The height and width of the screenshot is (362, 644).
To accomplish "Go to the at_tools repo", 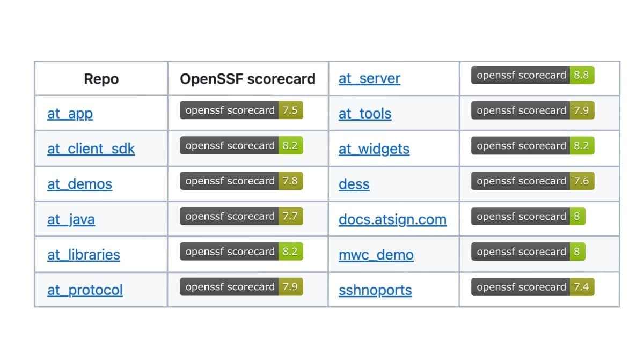I will [365, 114].
